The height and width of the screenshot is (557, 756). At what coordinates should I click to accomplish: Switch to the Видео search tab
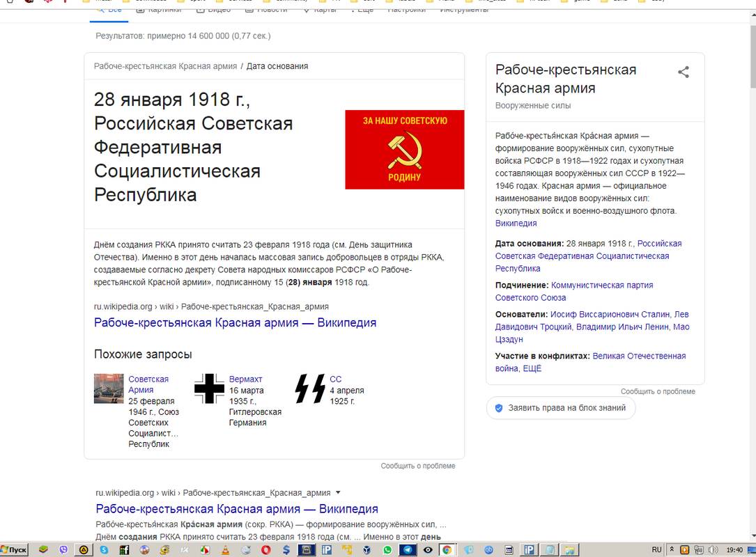[x=214, y=10]
